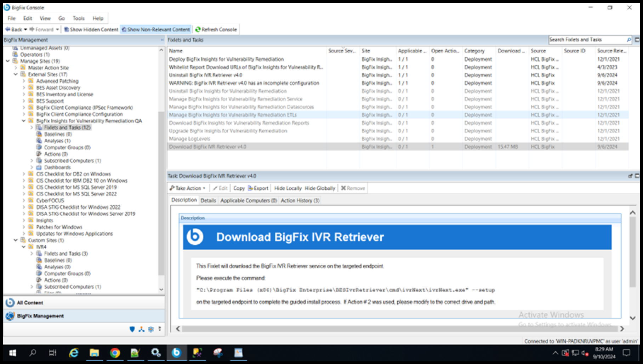Click the network nodes domain icon

click(142, 329)
